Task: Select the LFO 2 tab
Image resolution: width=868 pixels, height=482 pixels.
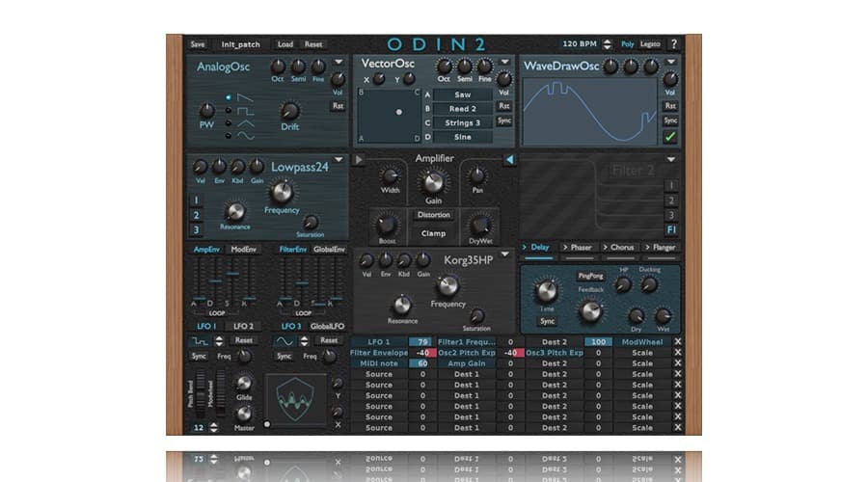Action: click(x=243, y=327)
